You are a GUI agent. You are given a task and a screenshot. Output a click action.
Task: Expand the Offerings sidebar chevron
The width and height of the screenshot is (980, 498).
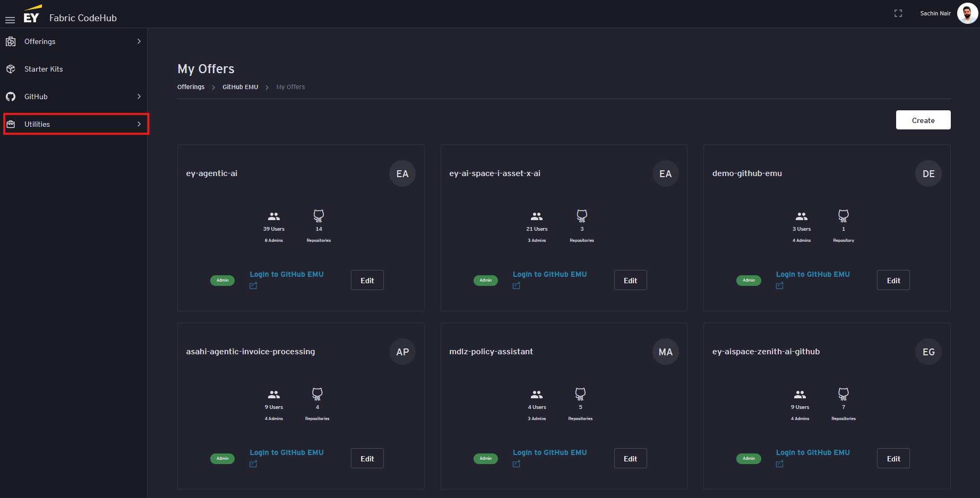click(139, 41)
